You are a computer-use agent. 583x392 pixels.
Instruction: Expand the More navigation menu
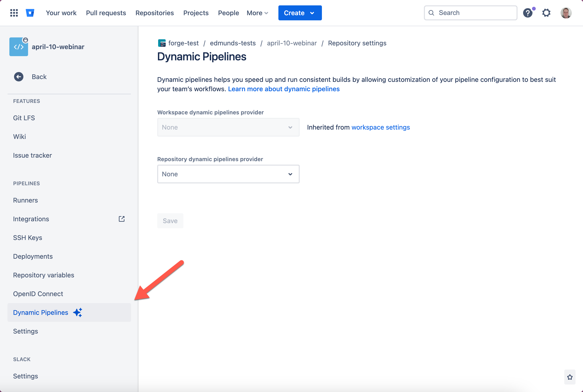(x=257, y=13)
